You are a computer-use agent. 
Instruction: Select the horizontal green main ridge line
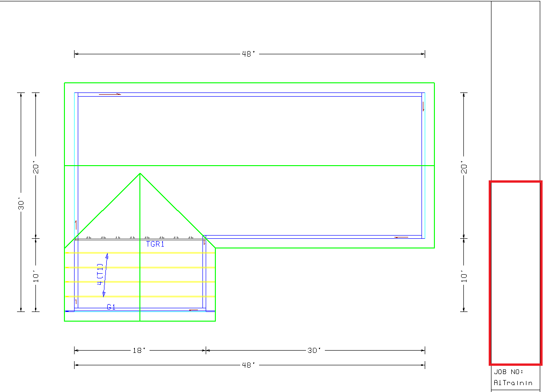[285, 166]
